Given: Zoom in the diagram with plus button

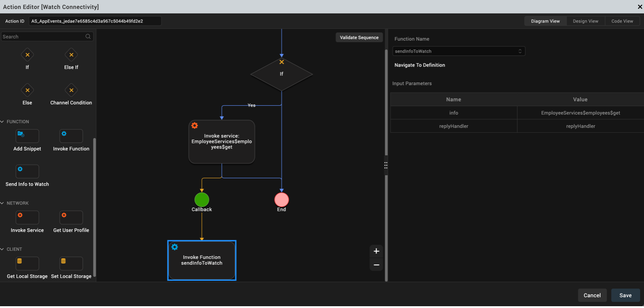Looking at the screenshot, I should (x=376, y=251).
